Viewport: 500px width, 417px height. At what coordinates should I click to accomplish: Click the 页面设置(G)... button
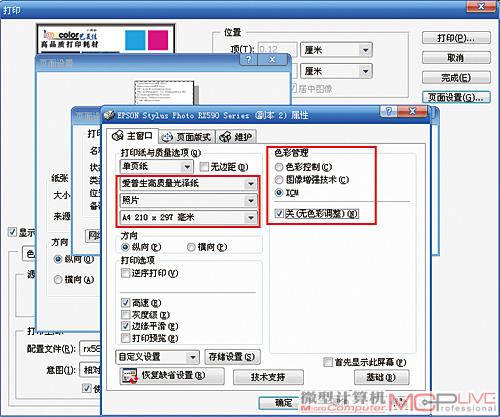456,97
